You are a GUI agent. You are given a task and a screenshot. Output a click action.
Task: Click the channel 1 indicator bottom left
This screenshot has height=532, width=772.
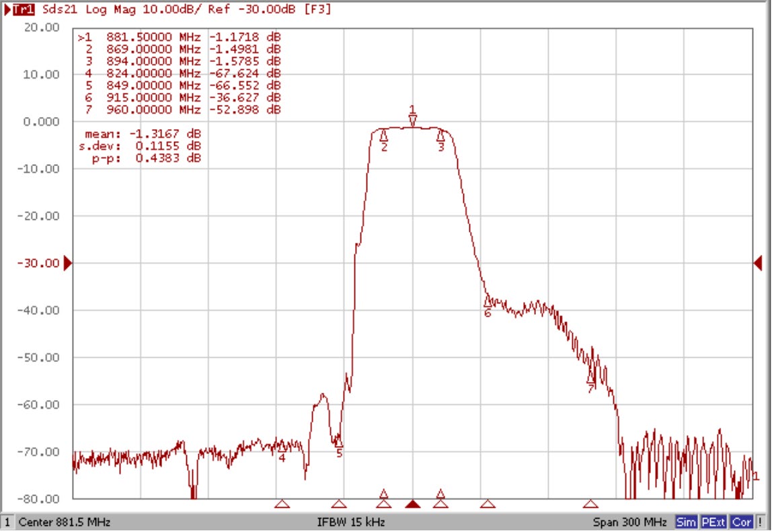pos(7,521)
